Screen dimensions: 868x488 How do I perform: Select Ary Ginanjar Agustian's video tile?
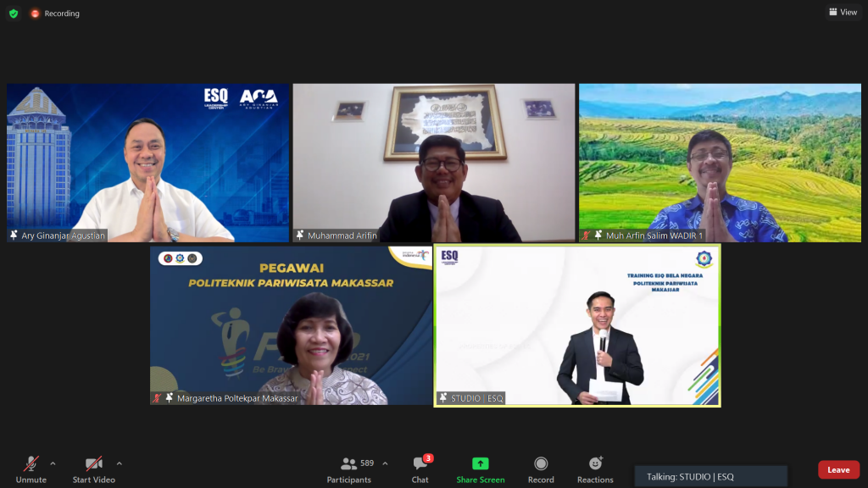[147, 161]
